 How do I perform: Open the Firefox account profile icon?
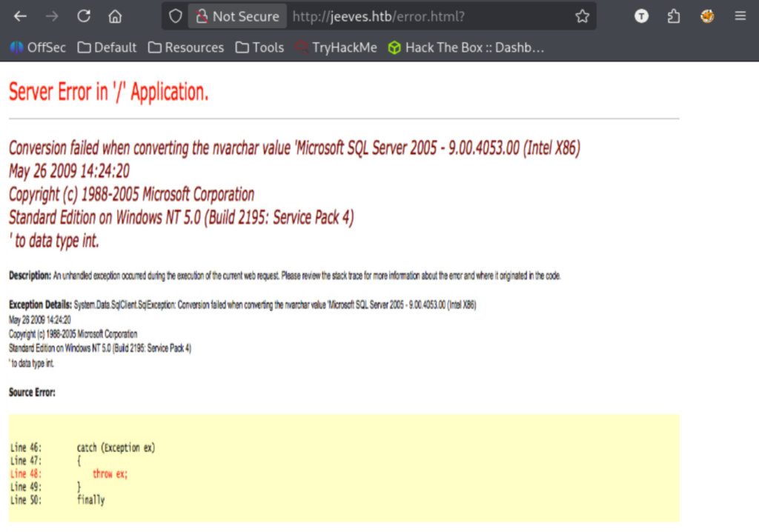(641, 16)
